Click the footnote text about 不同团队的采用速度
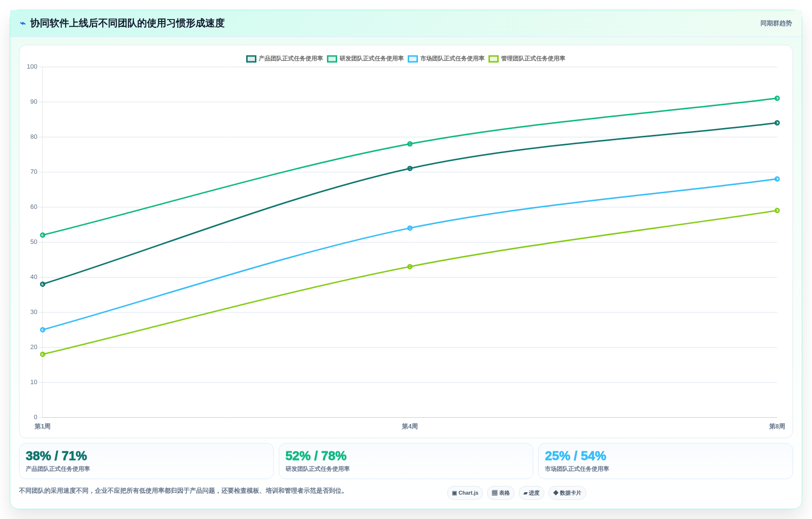 [183, 491]
